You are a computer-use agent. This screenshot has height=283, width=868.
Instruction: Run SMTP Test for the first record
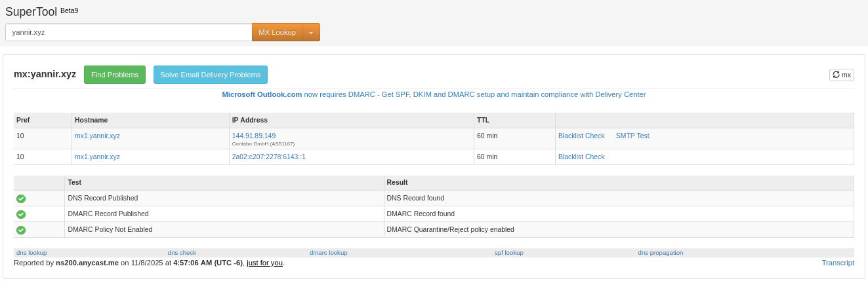(632, 136)
